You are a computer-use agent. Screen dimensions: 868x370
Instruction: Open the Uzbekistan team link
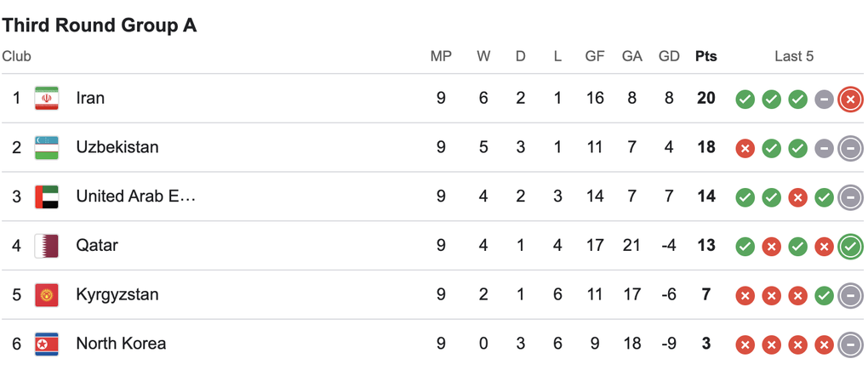click(117, 148)
